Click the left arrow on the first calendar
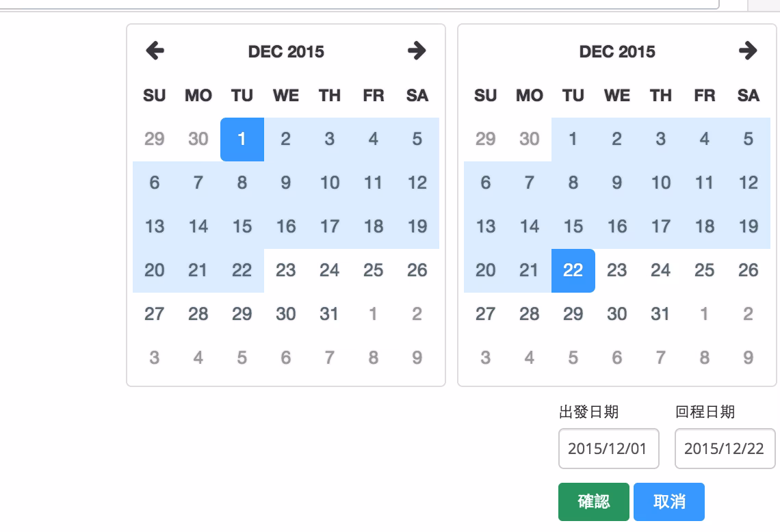Screen dimensions: 780x532 click(x=155, y=50)
